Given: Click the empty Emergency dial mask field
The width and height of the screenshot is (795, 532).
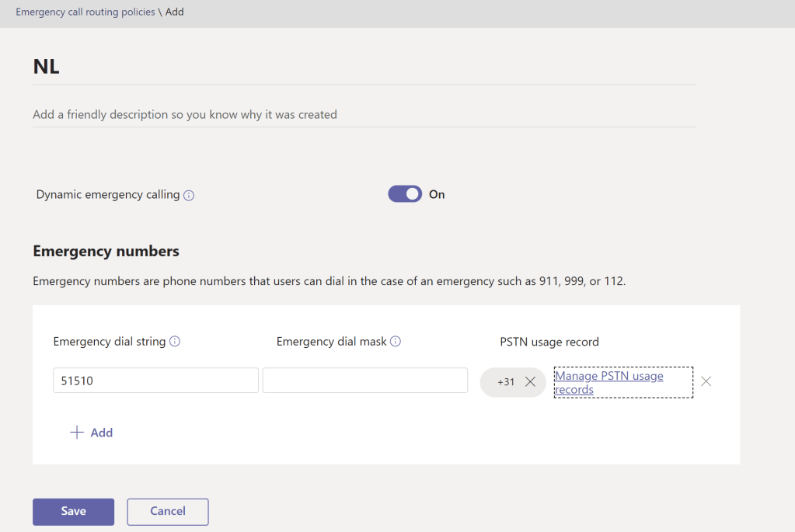Looking at the screenshot, I should click(364, 381).
